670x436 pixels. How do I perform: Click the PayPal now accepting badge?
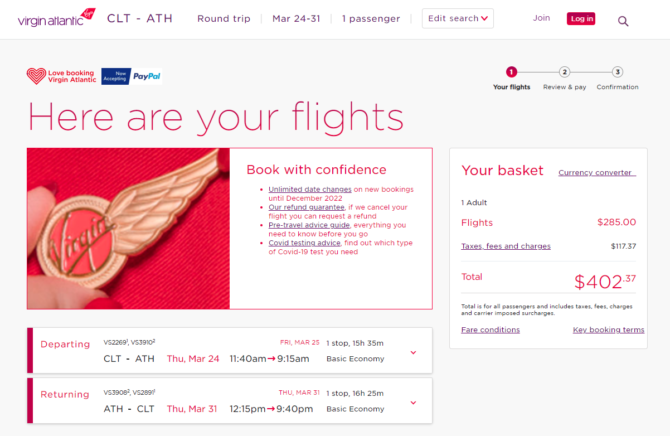pos(132,76)
